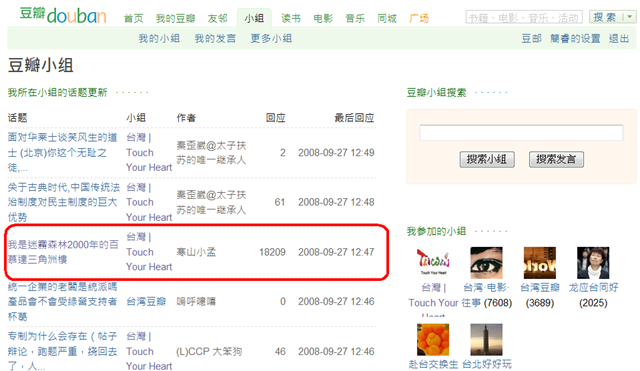Open 我的发言 sub-navigation link
The width and height of the screenshot is (640, 371).
point(215,38)
